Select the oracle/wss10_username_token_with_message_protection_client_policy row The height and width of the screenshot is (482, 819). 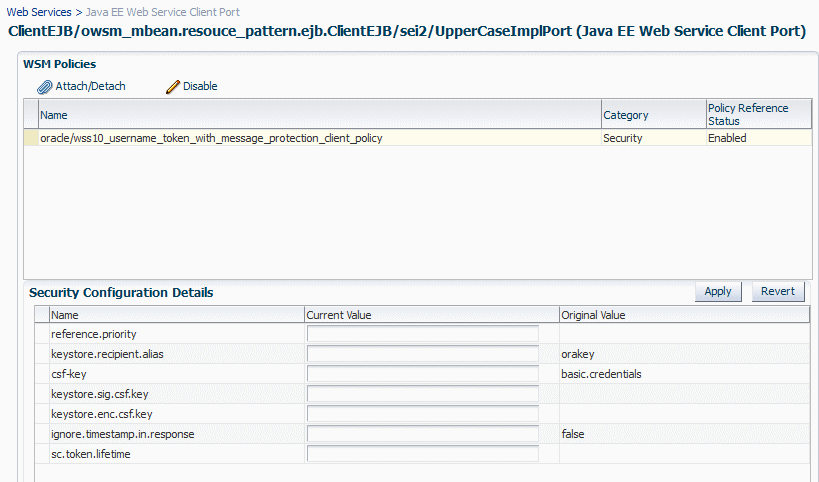pos(418,138)
